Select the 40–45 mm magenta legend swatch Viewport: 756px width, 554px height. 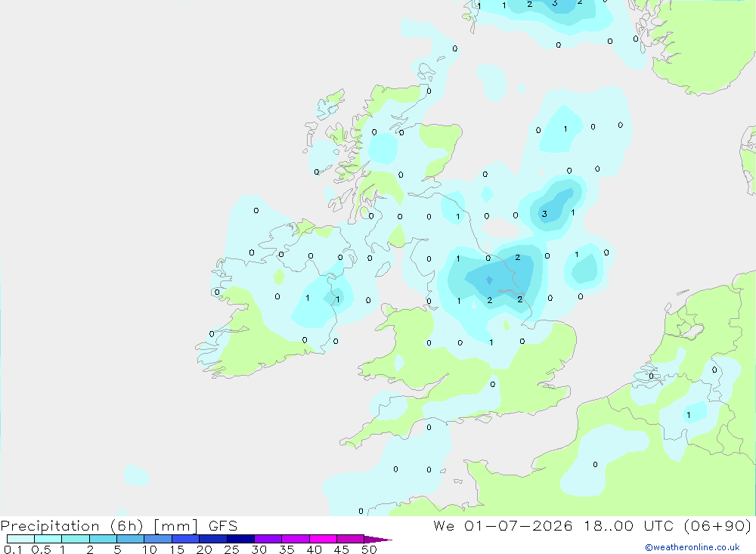click(x=323, y=539)
